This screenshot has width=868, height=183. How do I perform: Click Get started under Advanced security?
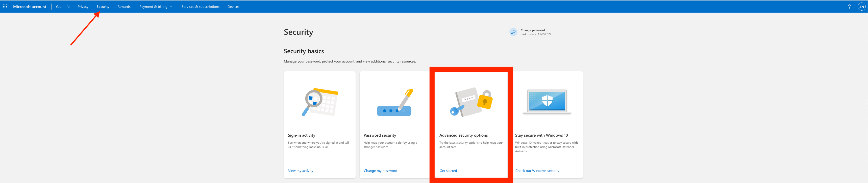(448, 171)
